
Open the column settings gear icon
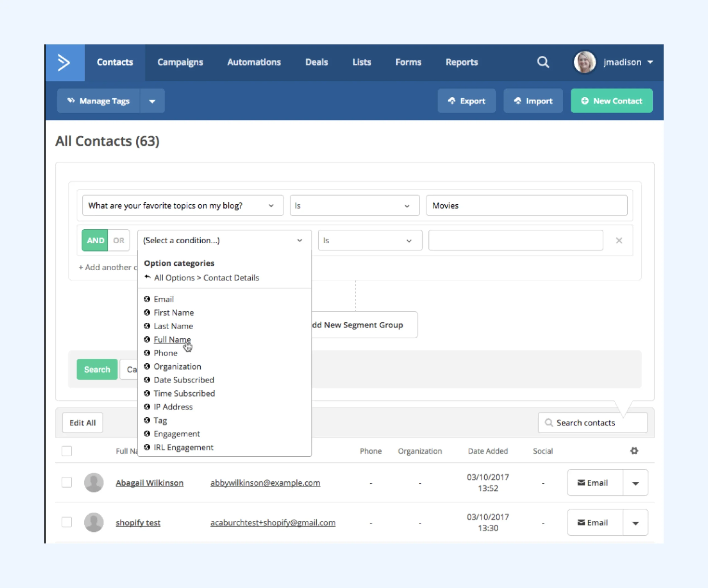click(634, 451)
